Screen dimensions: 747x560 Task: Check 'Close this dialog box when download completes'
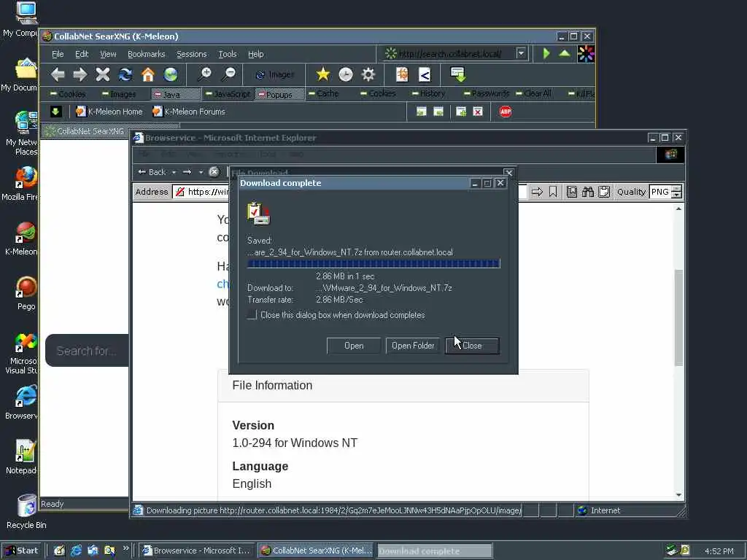[x=252, y=315]
